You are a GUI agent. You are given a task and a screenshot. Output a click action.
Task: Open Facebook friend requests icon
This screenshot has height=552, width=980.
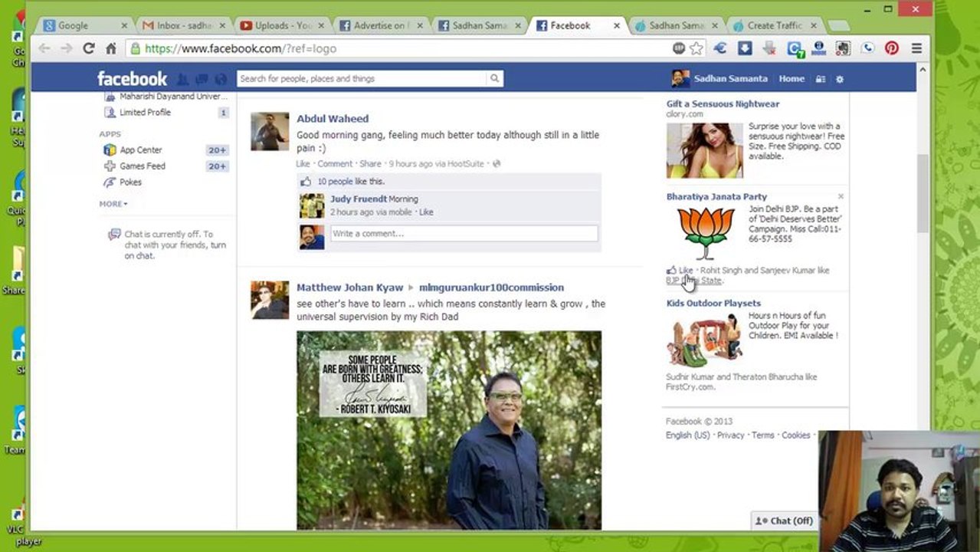(x=182, y=78)
